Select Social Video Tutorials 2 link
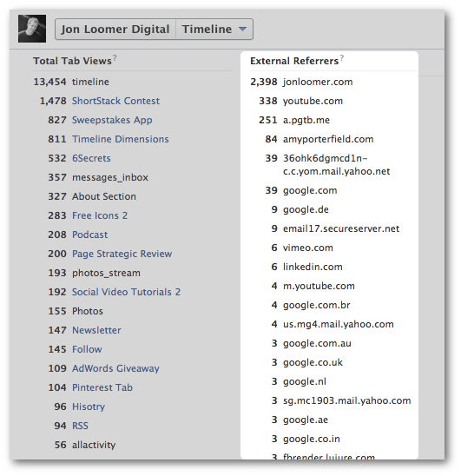This screenshot has height=476, width=461. pos(126,292)
